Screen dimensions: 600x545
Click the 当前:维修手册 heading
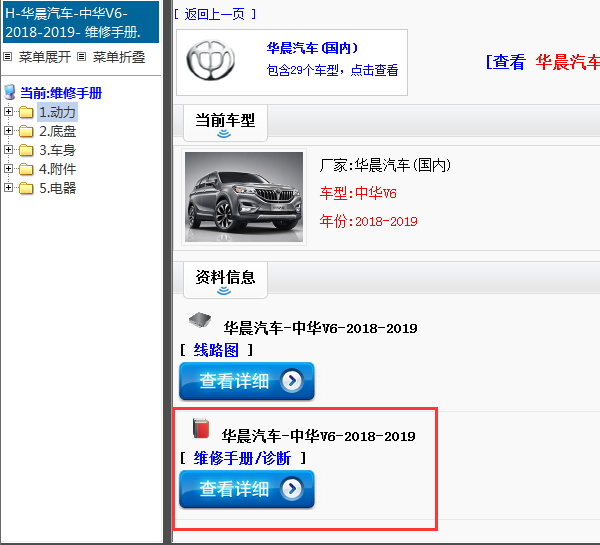click(x=61, y=93)
